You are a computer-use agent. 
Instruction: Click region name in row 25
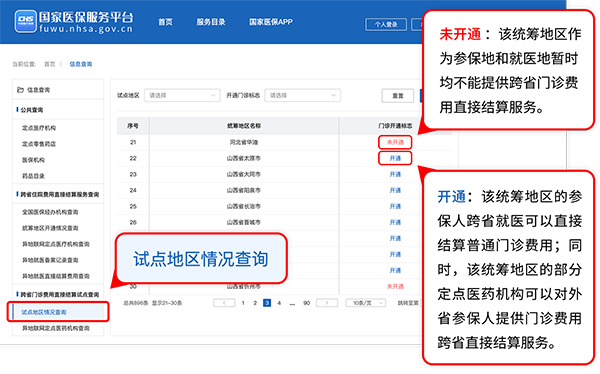pyautogui.click(x=244, y=206)
